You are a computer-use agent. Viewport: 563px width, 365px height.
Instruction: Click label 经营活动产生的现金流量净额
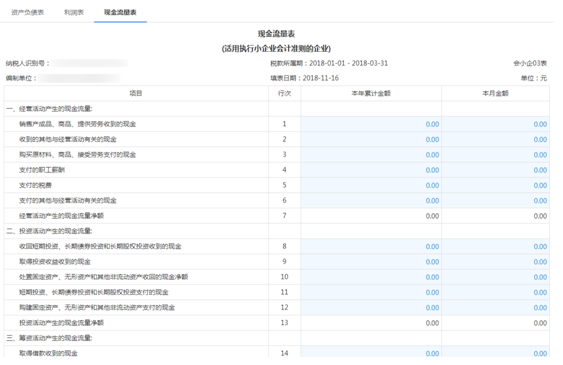click(61, 216)
